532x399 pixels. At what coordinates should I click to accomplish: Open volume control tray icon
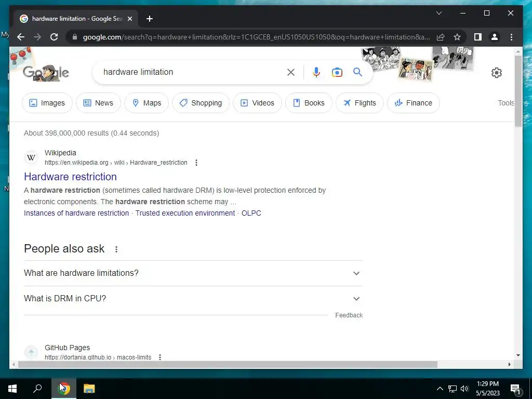[x=464, y=389]
